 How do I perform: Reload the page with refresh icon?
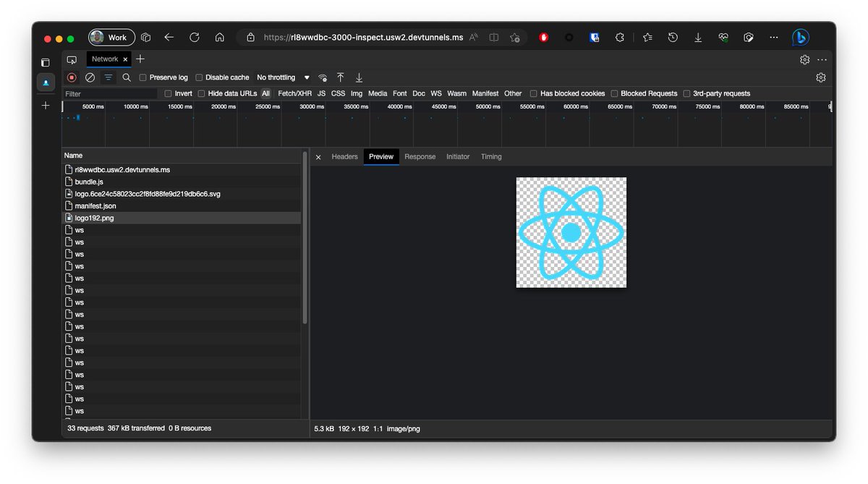tap(194, 37)
